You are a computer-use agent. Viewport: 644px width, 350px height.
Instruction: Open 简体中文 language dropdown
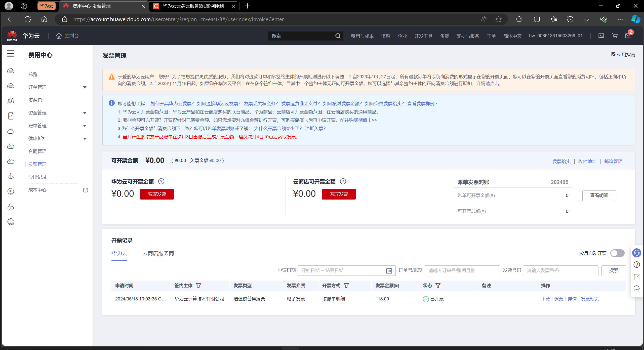pyautogui.click(x=512, y=36)
